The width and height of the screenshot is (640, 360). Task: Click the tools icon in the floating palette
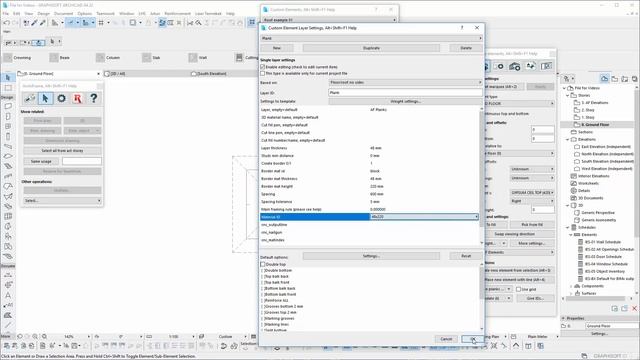click(x=30, y=98)
